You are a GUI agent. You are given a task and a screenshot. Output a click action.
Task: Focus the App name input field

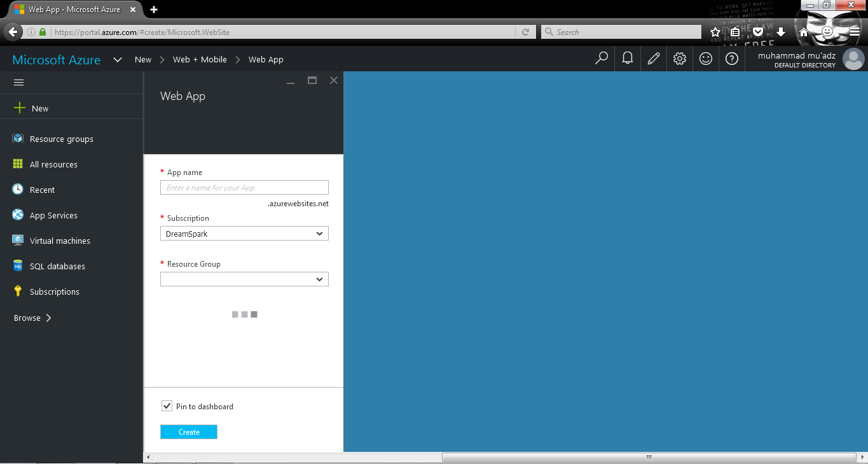(x=244, y=188)
